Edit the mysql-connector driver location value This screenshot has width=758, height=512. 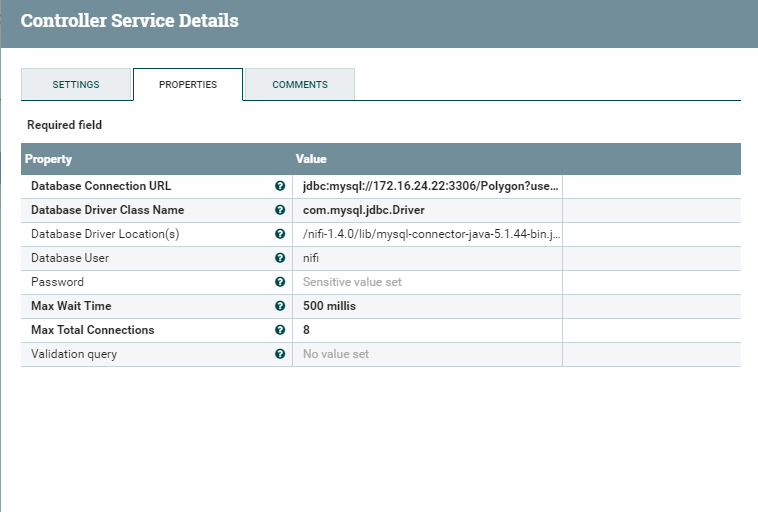pyautogui.click(x=430, y=234)
